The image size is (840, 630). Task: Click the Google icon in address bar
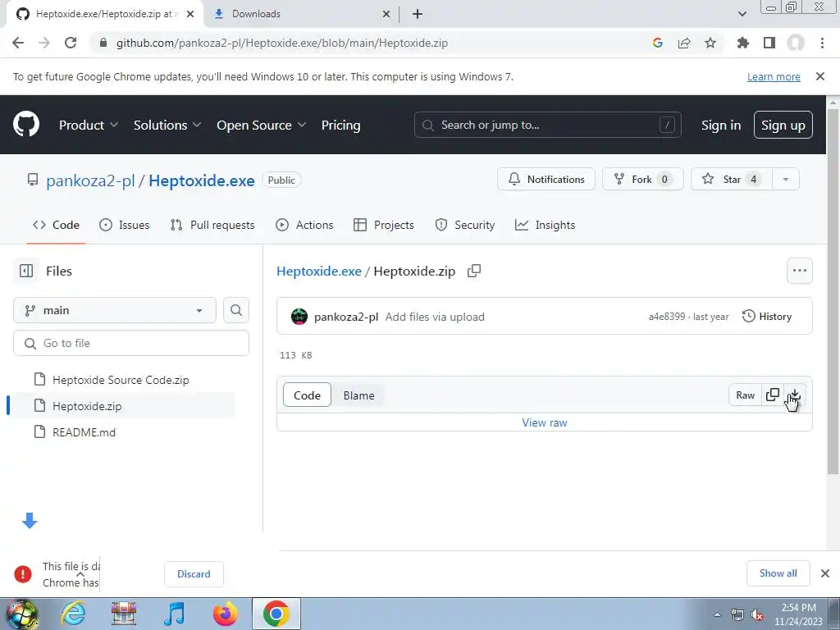click(x=658, y=43)
